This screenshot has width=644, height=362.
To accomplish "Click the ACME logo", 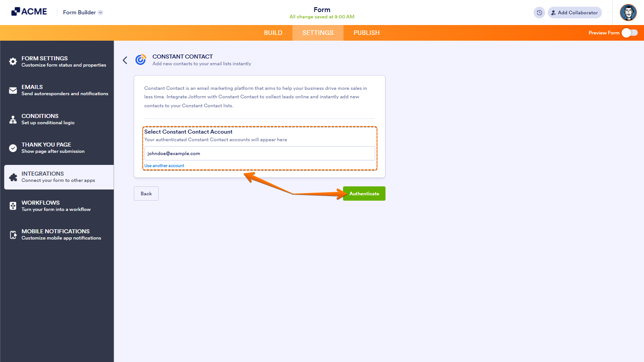I will pos(29,12).
